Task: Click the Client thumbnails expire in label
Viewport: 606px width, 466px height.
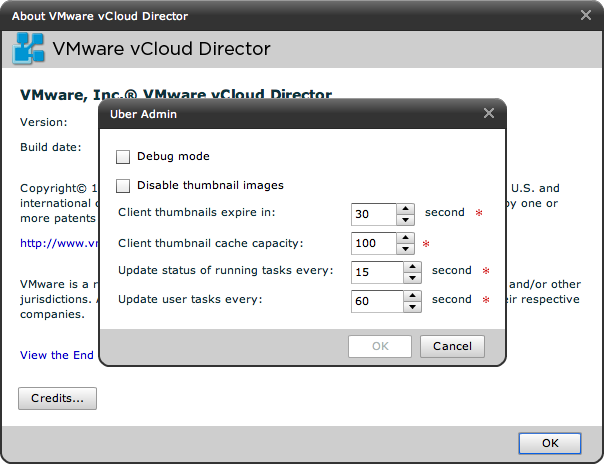Action: 197,212
